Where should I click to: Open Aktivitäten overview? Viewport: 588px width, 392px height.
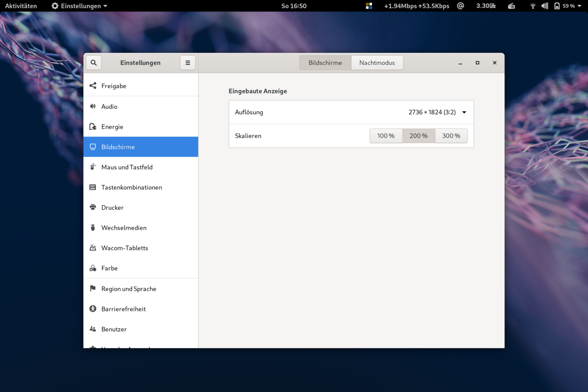coord(21,6)
